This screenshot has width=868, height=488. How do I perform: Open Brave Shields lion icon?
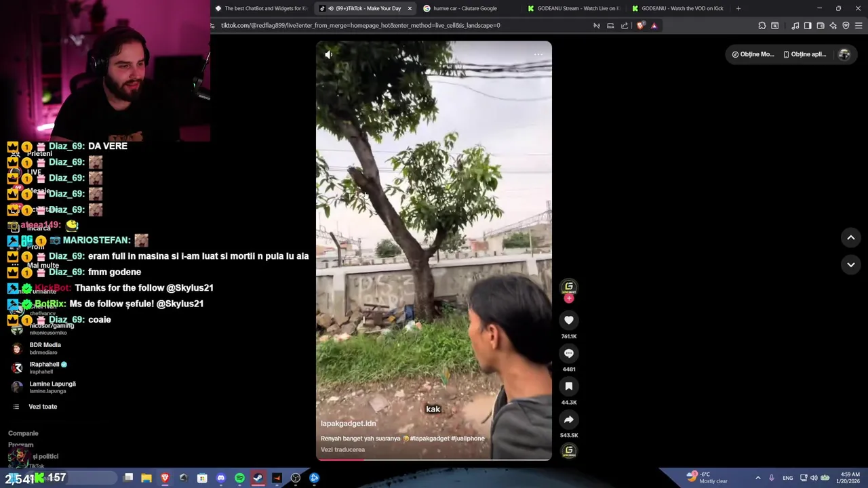pyautogui.click(x=640, y=26)
